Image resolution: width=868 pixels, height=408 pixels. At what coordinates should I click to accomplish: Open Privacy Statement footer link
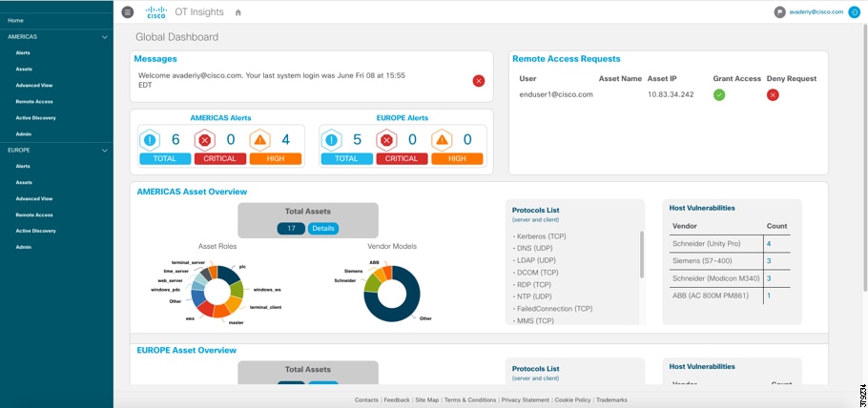click(x=526, y=399)
